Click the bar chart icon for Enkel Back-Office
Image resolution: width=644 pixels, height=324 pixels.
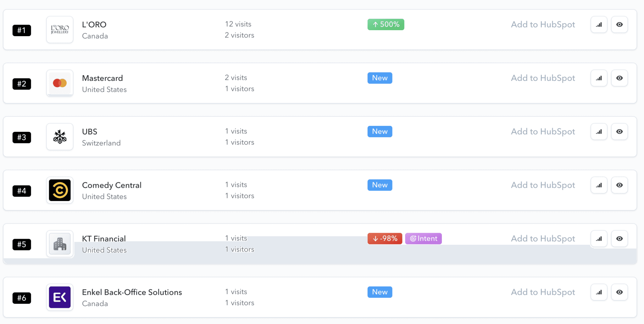click(x=599, y=292)
